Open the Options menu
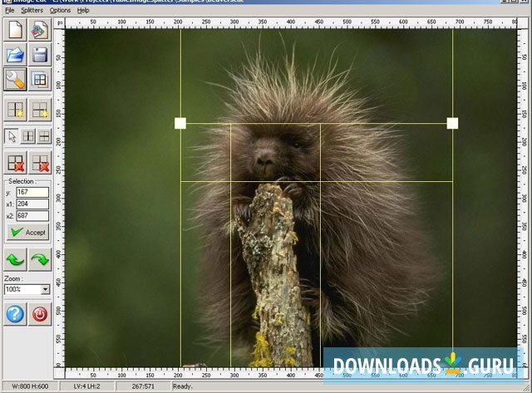532x393 pixels. click(x=60, y=10)
